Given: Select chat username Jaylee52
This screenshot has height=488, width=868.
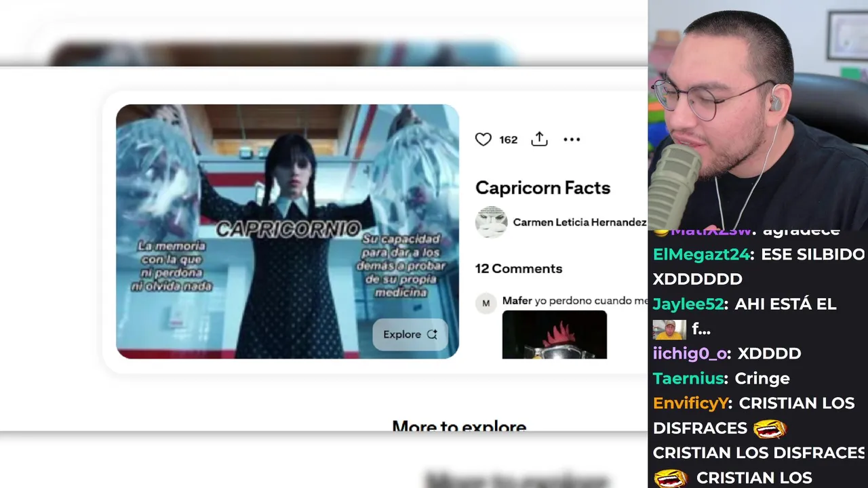Looking at the screenshot, I should point(688,304).
